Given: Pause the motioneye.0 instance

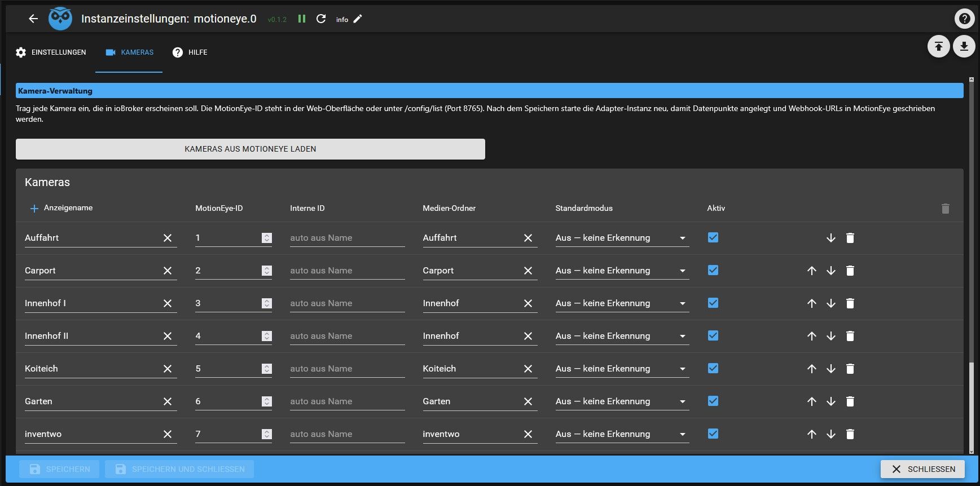Looking at the screenshot, I should (x=302, y=19).
